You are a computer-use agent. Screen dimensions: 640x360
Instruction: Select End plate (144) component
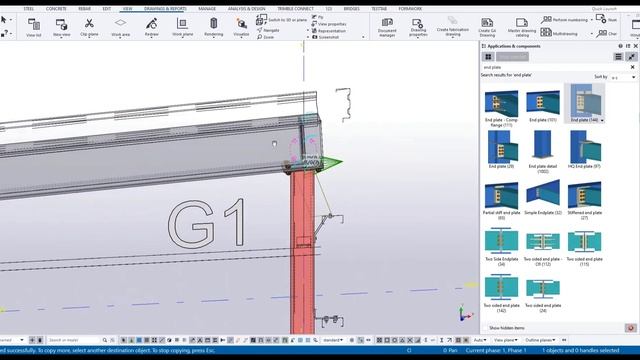584,103
